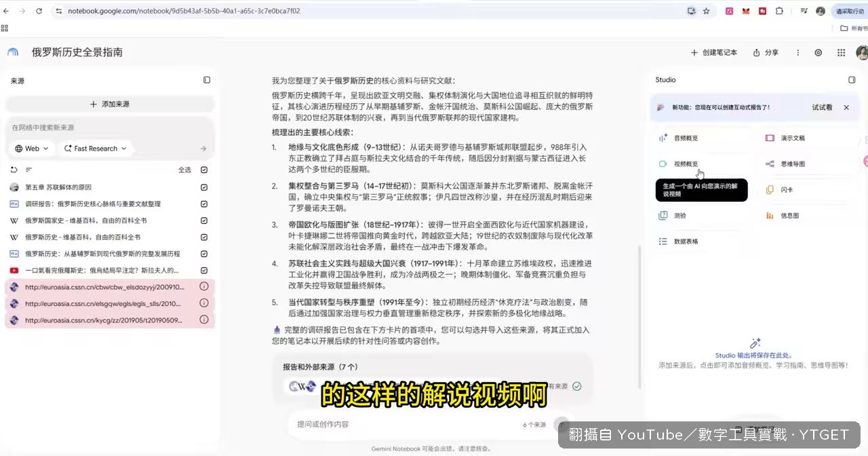
Task: Uncheck 从基辅罗斯到现代俄罗斯 source checkbox
Action: tap(204, 254)
